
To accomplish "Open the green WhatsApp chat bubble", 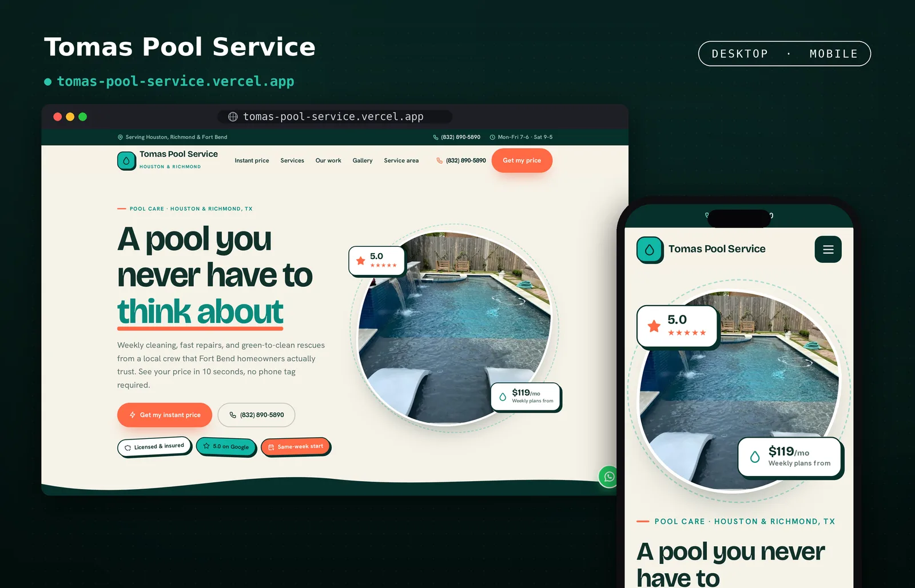I will tap(609, 477).
